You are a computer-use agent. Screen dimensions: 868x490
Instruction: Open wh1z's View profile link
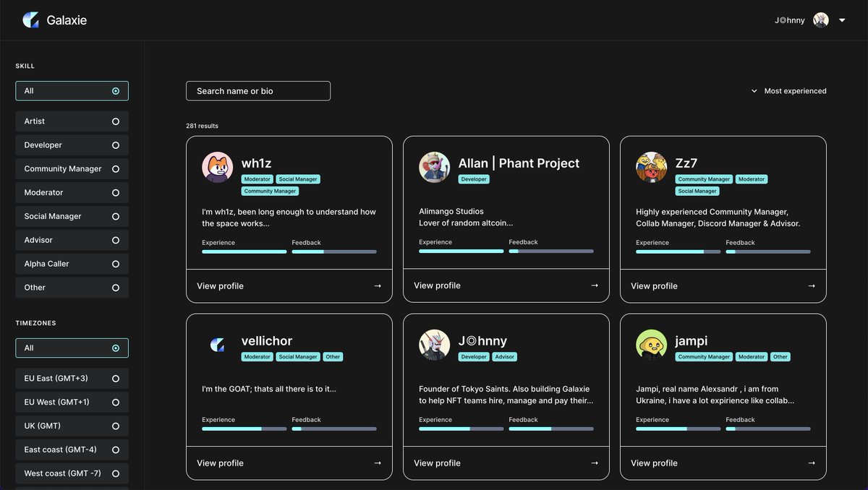coord(289,286)
